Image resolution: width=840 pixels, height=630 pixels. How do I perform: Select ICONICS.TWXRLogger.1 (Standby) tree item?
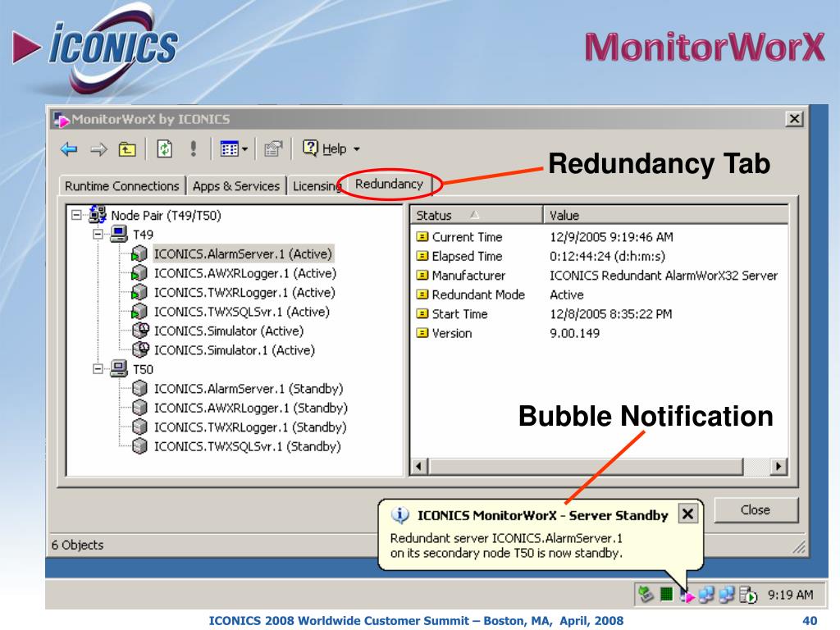tap(250, 427)
